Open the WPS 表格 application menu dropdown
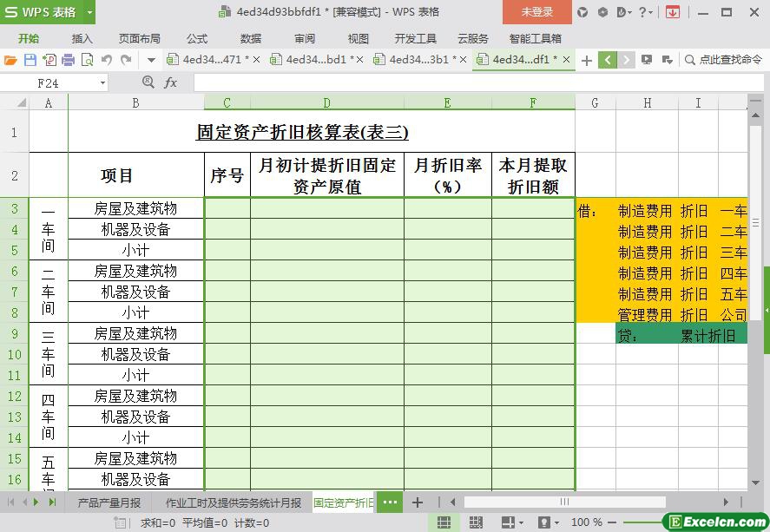Image resolution: width=770 pixels, height=532 pixels. tap(48, 12)
